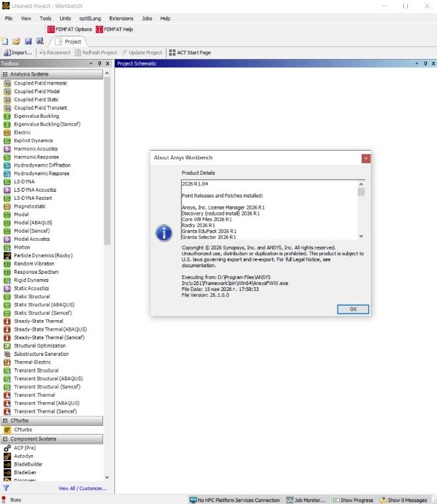Open the optiSLang menu
Screen dimensions: 437x504
(x=90, y=19)
